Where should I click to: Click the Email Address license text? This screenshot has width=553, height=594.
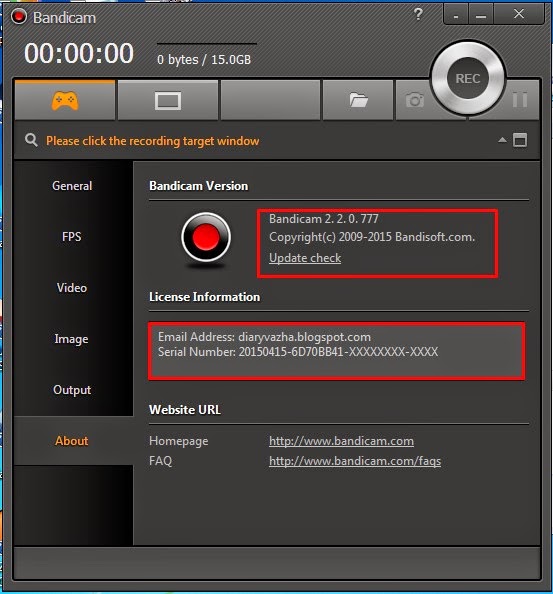point(264,337)
